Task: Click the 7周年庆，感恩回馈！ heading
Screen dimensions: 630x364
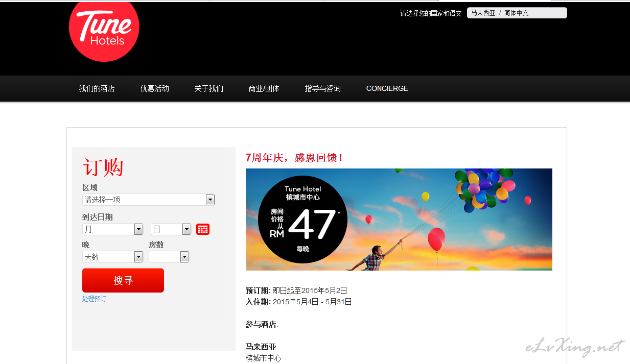Action: (x=295, y=158)
